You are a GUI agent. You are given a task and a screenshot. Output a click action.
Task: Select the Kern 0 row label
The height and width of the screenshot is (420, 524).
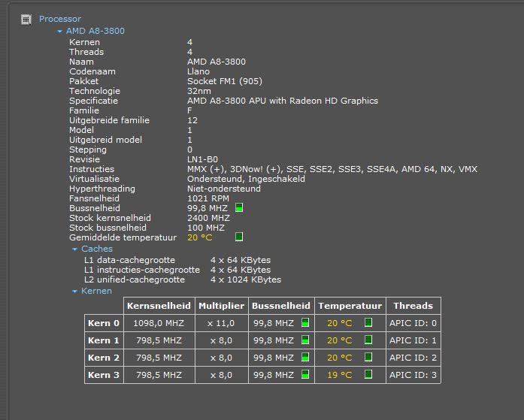pyautogui.click(x=104, y=323)
